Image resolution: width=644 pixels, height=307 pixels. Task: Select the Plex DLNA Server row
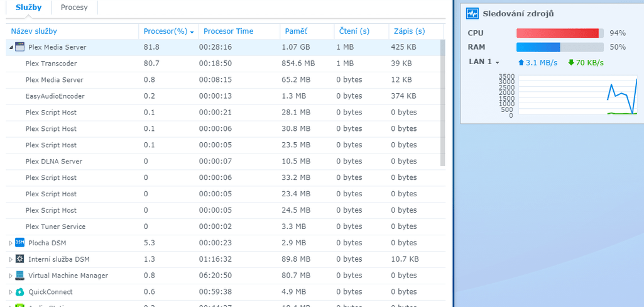point(225,162)
